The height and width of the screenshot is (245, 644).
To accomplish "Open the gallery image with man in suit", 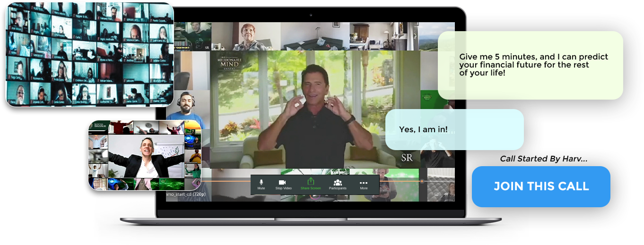I will [x=144, y=156].
